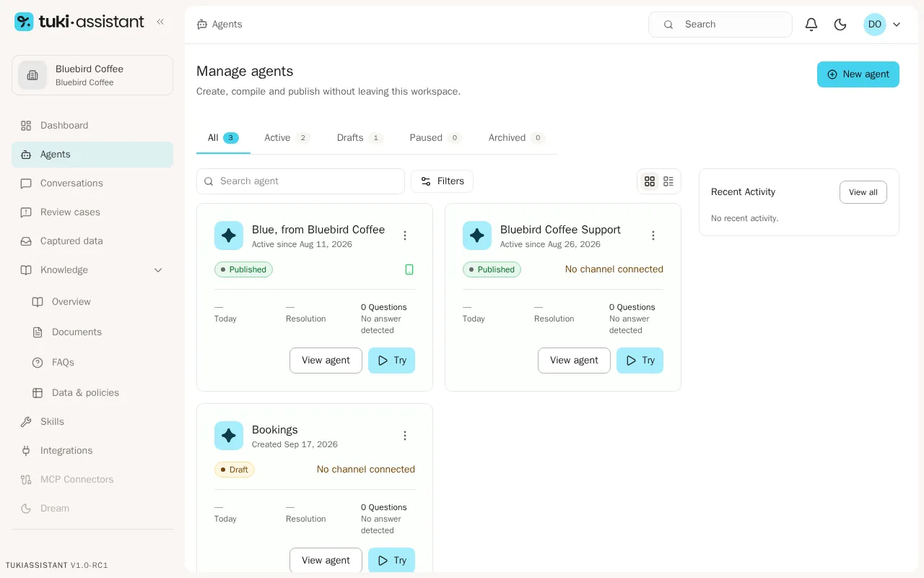View agent Bluebird Coffee Support
Screen dimensions: 924x578
click(x=574, y=361)
